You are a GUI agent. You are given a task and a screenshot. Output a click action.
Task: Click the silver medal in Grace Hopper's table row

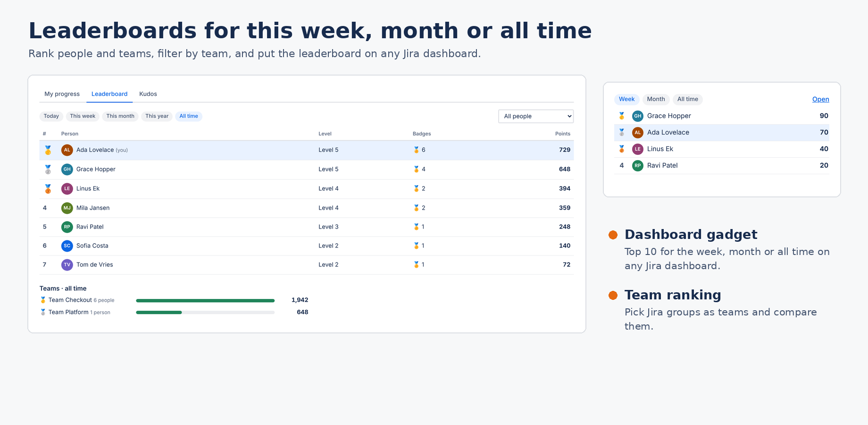pyautogui.click(x=48, y=170)
